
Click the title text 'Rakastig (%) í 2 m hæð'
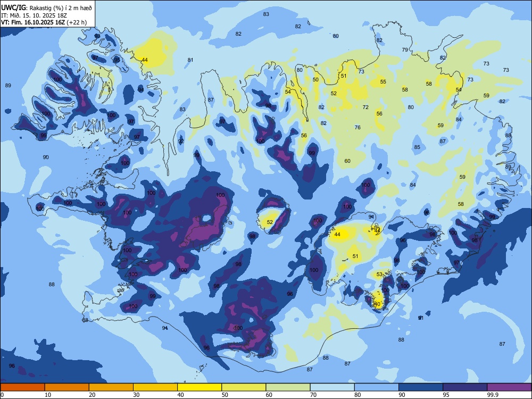point(61,8)
